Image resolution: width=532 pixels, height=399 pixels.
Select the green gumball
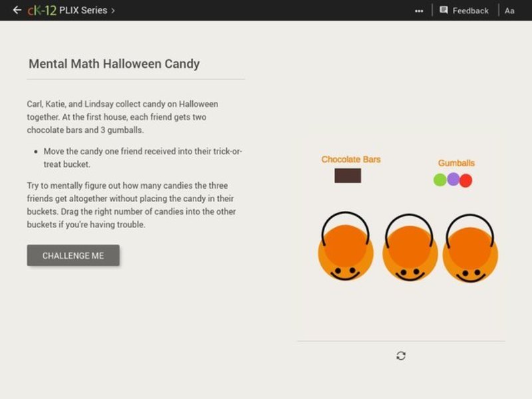[440, 180]
